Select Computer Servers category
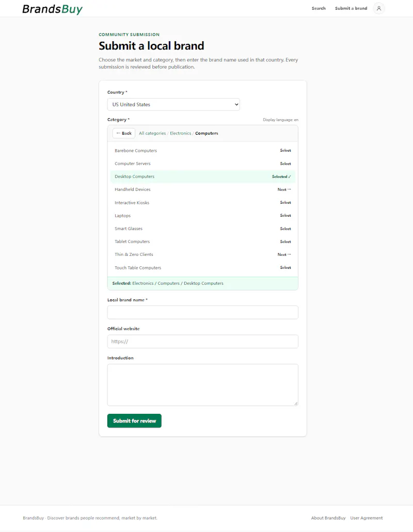The width and height of the screenshot is (413, 532). [202, 164]
